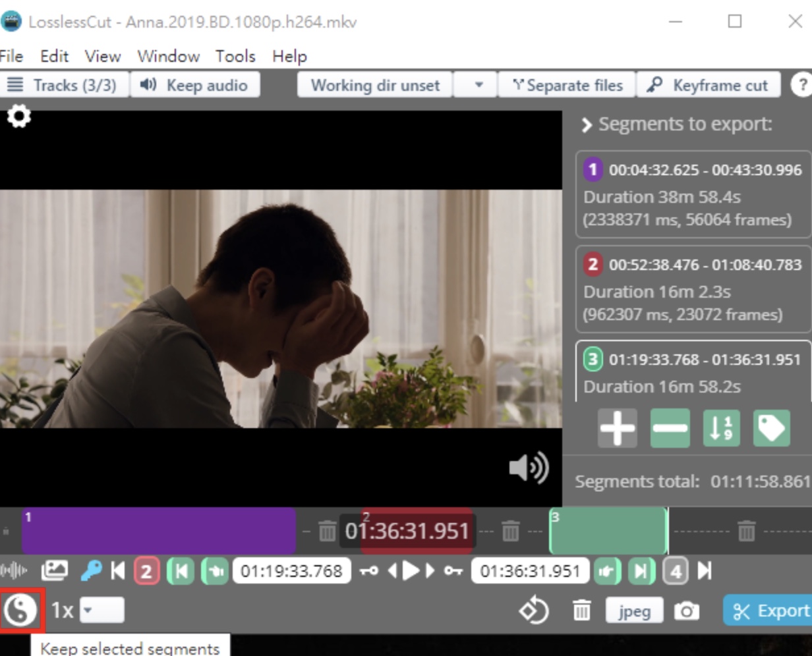Screen dimensions: 812x656
Task: Seek to the next keyframe
Action: 453,571
